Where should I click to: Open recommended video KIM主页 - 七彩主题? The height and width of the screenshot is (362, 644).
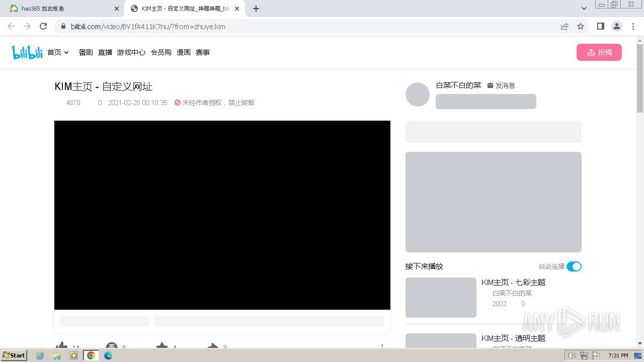[513, 283]
